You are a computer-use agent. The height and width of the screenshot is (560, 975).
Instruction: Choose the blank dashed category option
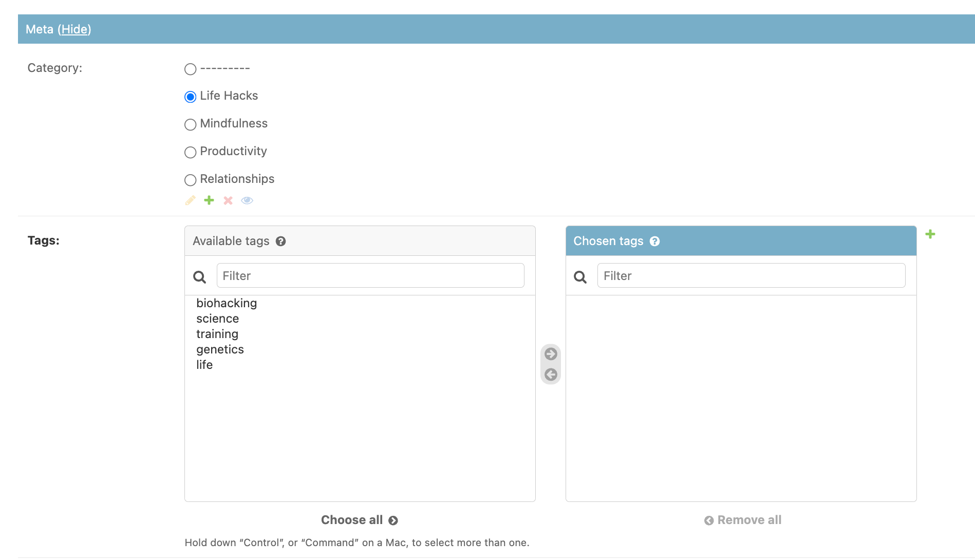pyautogui.click(x=190, y=69)
